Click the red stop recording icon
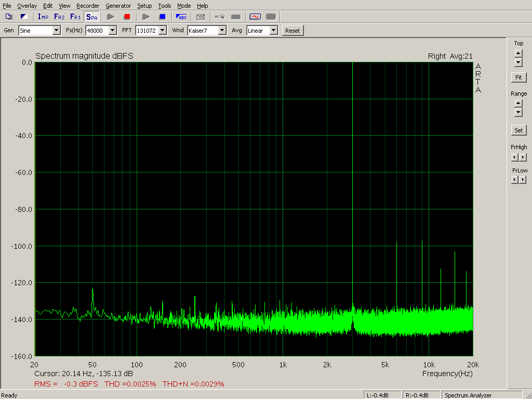The height and width of the screenshot is (399, 532). 127,17
